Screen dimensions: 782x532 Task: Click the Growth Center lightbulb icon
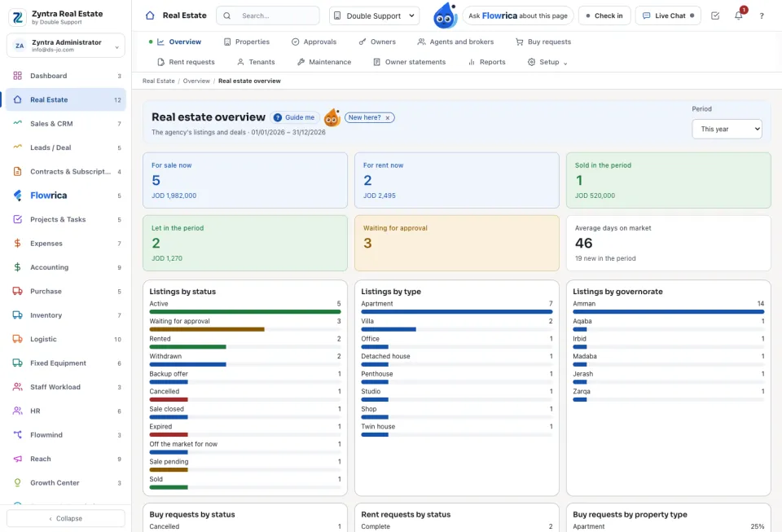(x=17, y=482)
